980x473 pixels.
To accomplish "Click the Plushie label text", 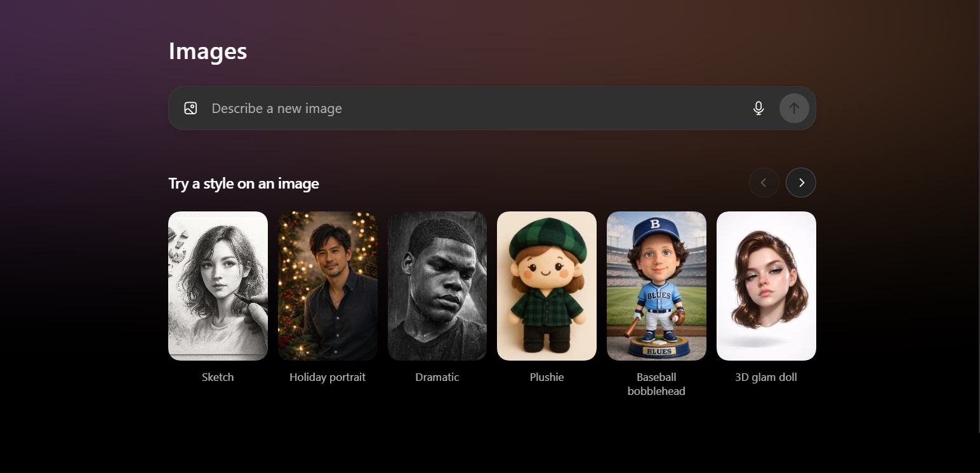I will tap(546, 376).
